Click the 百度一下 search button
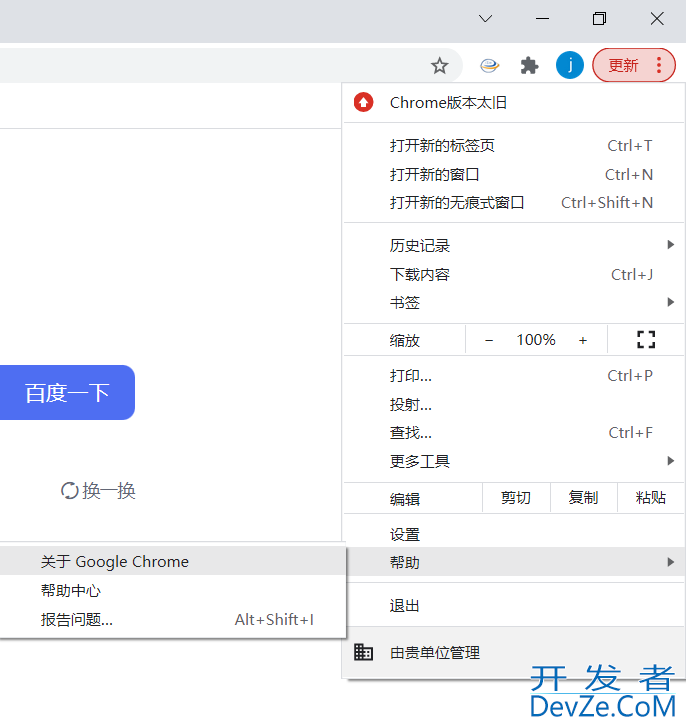This screenshot has width=686, height=728. [67, 393]
